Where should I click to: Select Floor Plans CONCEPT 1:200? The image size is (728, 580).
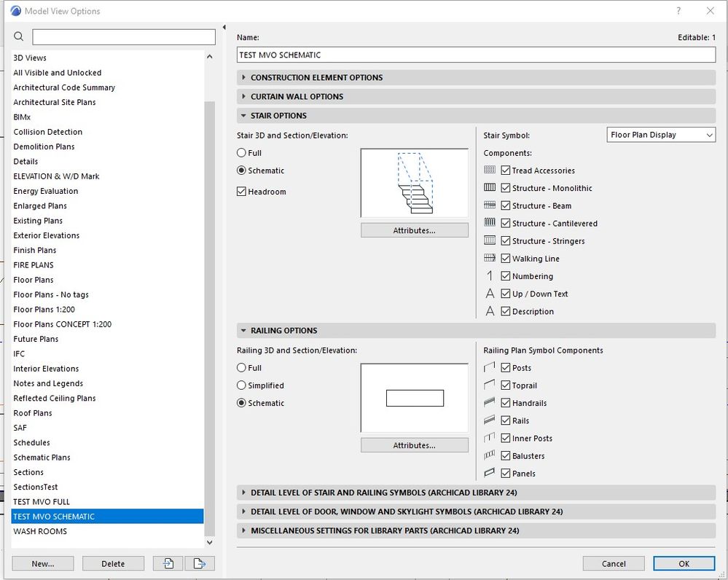point(107,324)
